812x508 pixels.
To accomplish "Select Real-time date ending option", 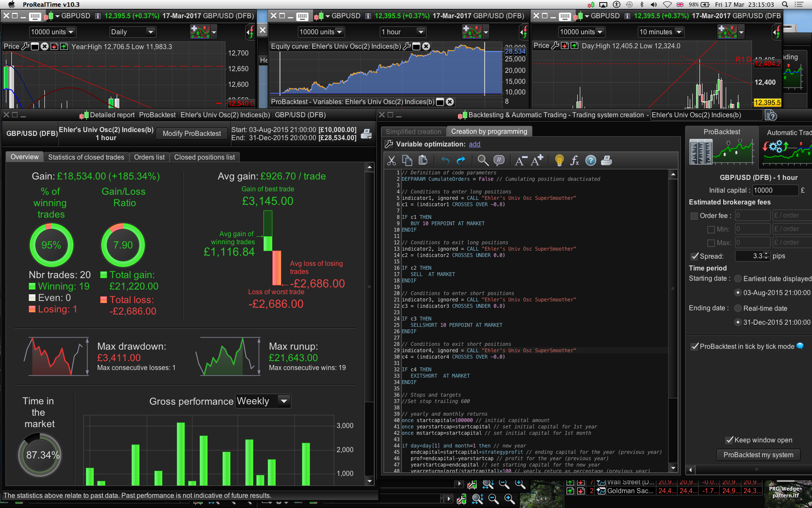I will tap(738, 308).
